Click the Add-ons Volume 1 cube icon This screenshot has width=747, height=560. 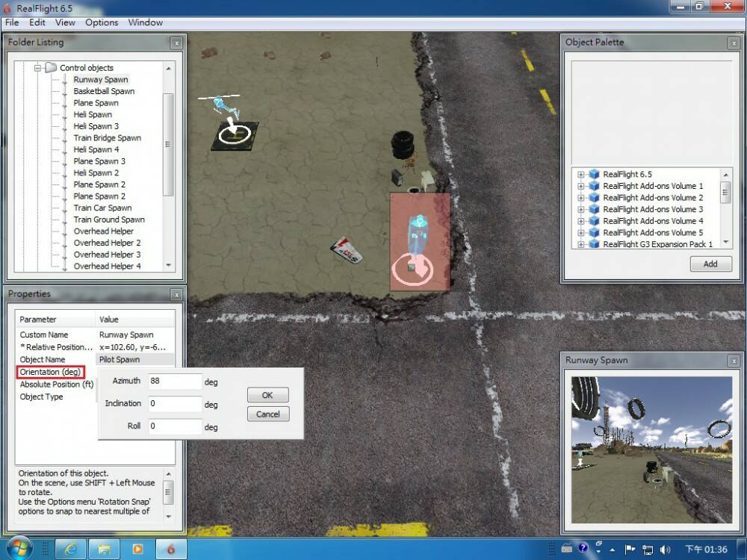[594, 186]
